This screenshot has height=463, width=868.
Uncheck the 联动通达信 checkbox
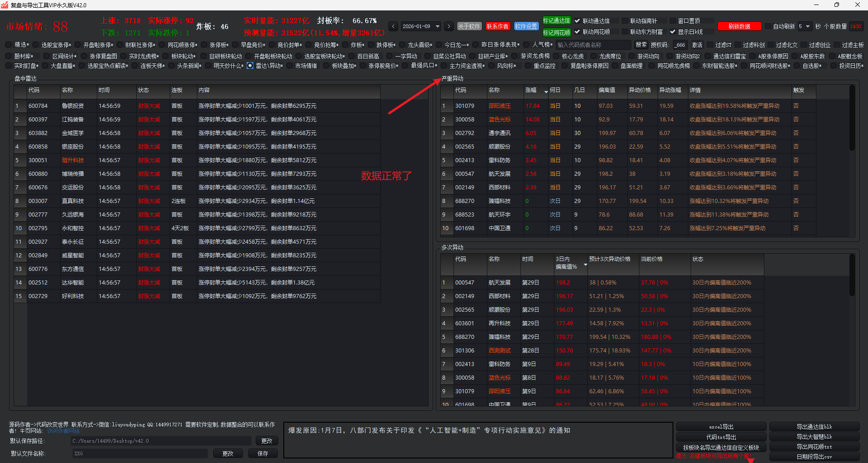click(x=577, y=21)
